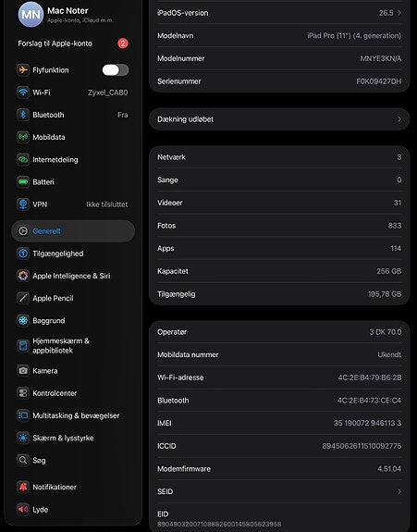Toggle the Flyfunktion airplane mode switch
Screen dimensions: 417x532
(x=116, y=70)
